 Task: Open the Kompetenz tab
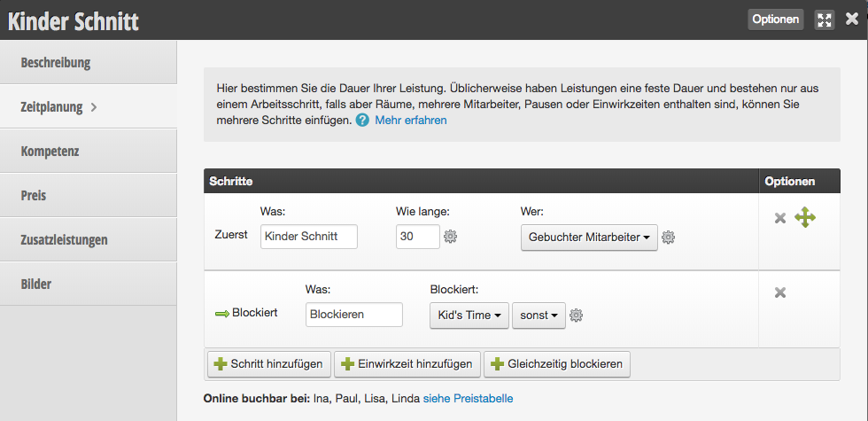point(89,152)
